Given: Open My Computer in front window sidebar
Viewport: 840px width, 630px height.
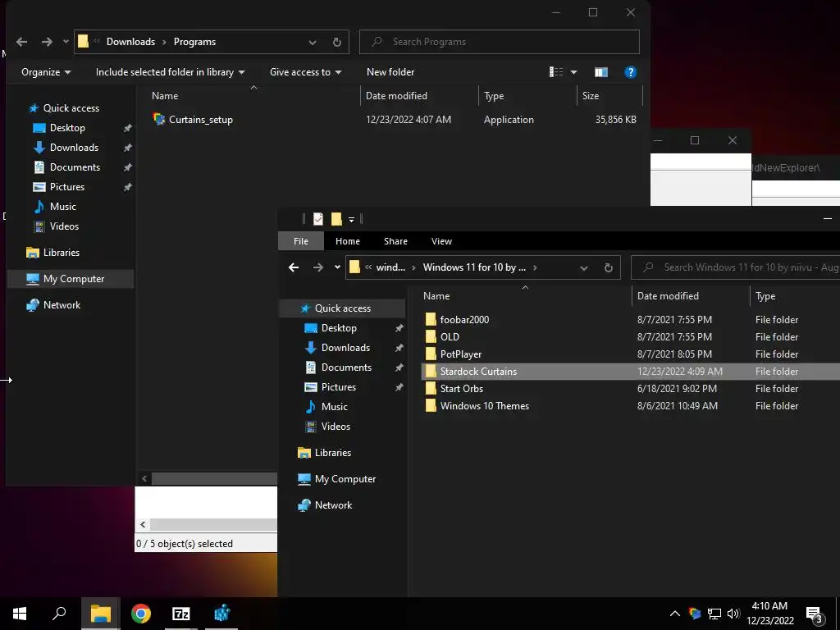Looking at the screenshot, I should click(x=345, y=479).
